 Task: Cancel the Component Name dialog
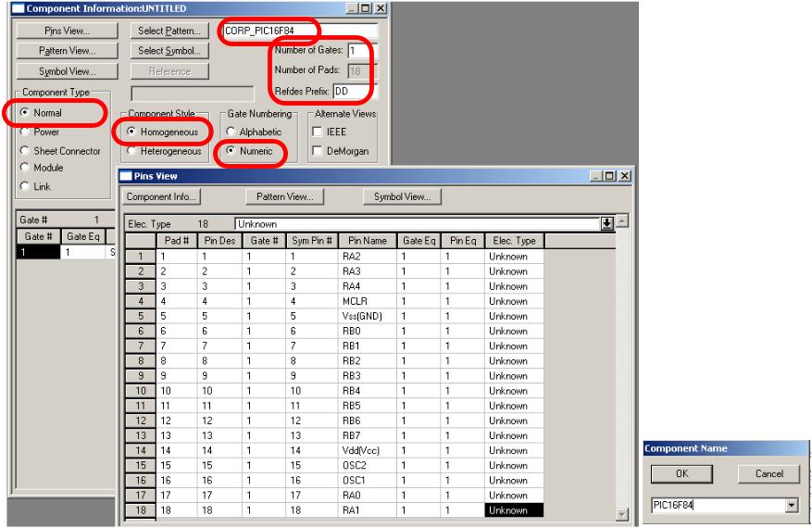coord(769,473)
